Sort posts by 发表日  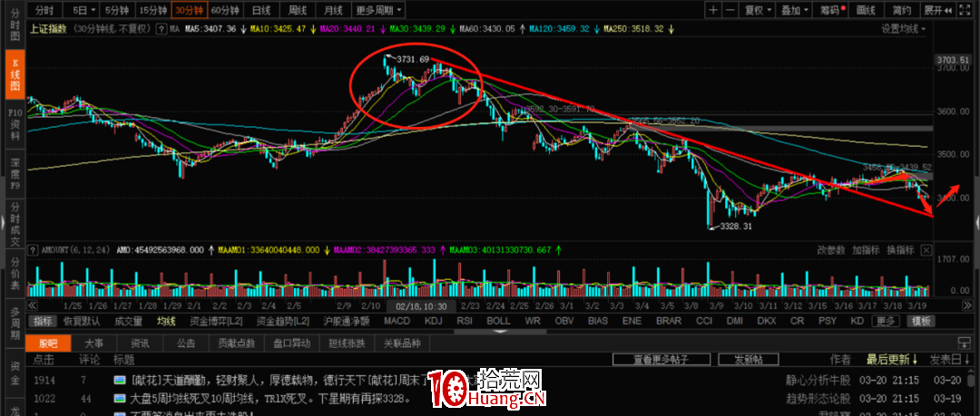(x=947, y=360)
